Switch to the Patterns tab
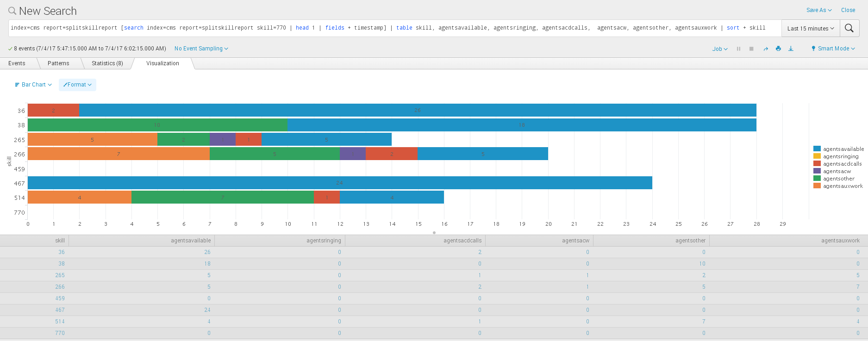868x341 pixels. pyautogui.click(x=58, y=63)
